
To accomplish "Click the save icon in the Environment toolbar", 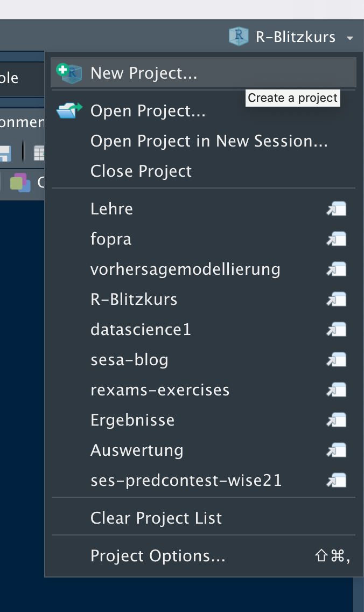I will click(x=5, y=153).
